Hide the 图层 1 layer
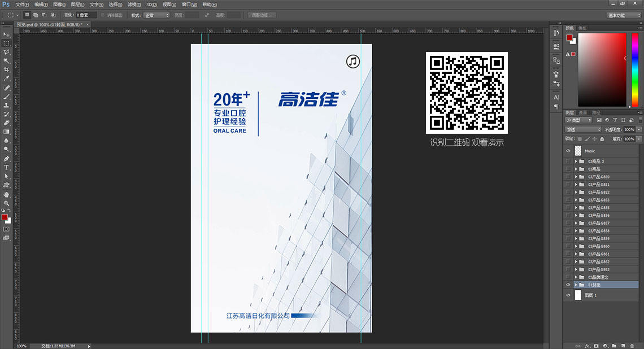The width and height of the screenshot is (644, 349). pyautogui.click(x=568, y=295)
